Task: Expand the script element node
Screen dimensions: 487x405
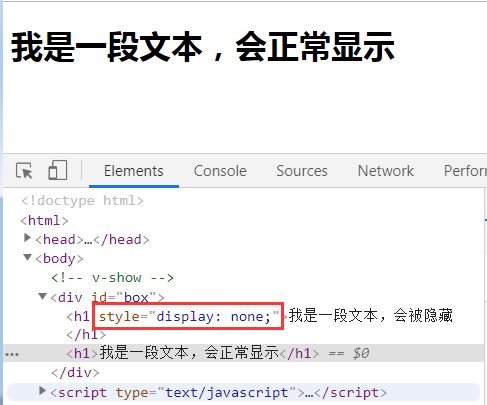Action: click(x=42, y=391)
